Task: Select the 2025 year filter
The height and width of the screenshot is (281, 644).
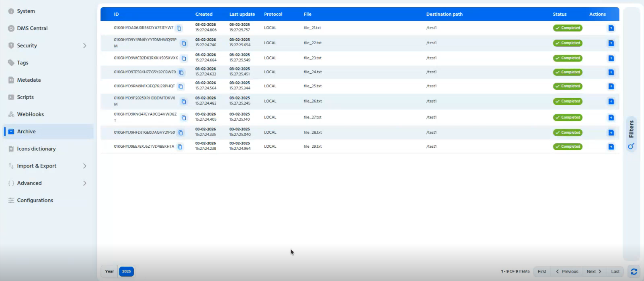Action: [126, 271]
